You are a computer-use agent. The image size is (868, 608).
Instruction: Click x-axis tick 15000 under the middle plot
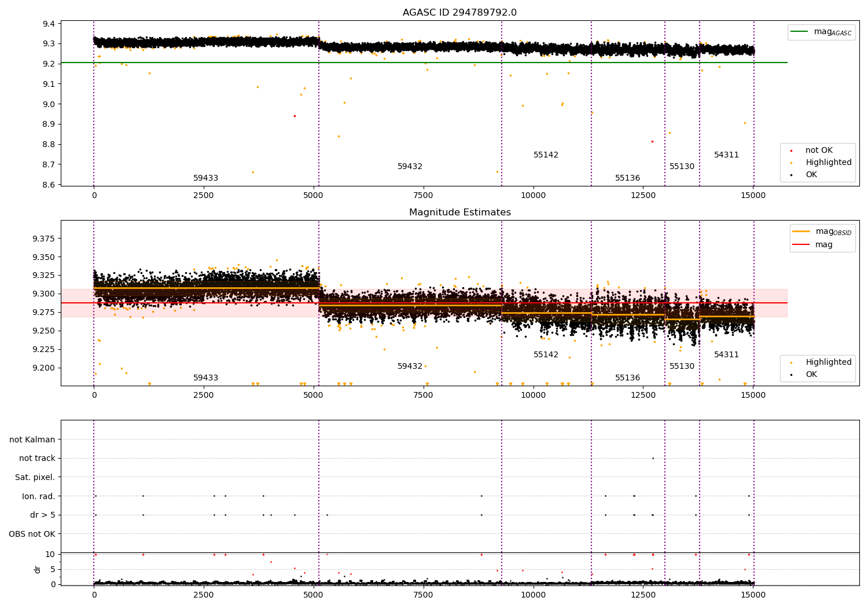pyautogui.click(x=753, y=395)
